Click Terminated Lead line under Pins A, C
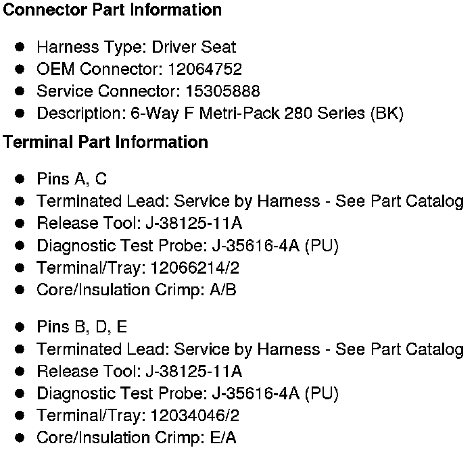Screen dimensions: 476x450 (250, 201)
